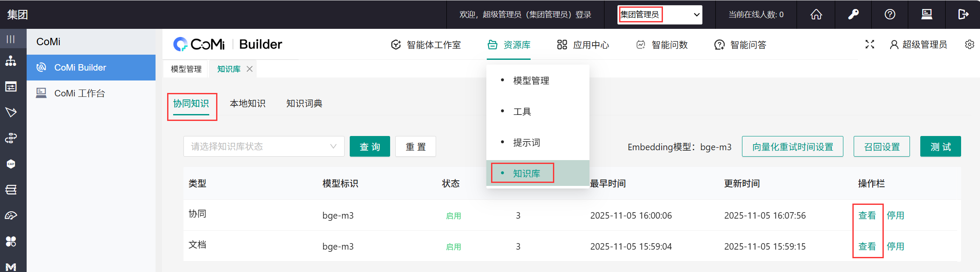The height and width of the screenshot is (272, 980).
Task: Click the 查询 button
Action: pyautogui.click(x=369, y=147)
